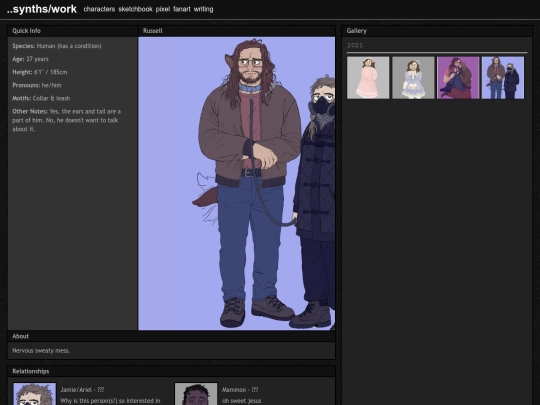Image resolution: width=540 pixels, height=405 pixels.
Task: Select the Age: 27 years line
Action: click(x=30, y=59)
